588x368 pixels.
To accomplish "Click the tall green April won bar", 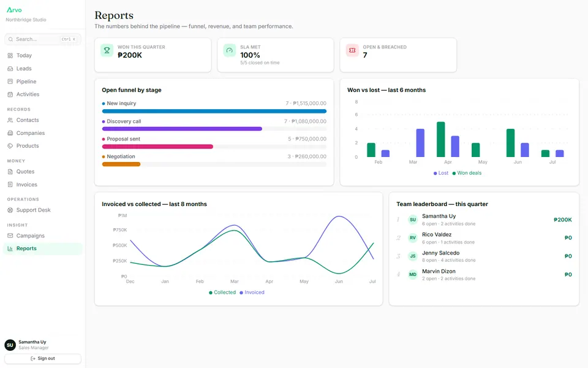I will tap(441, 139).
